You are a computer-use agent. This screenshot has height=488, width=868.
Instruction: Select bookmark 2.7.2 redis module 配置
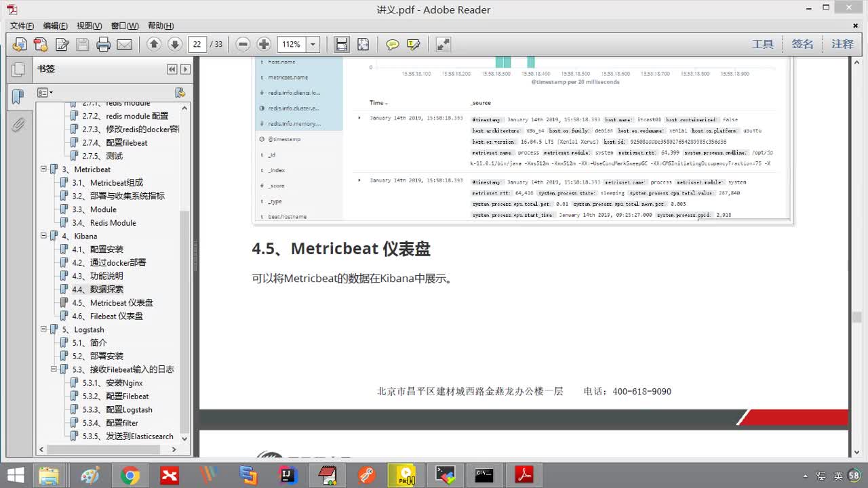pos(125,116)
